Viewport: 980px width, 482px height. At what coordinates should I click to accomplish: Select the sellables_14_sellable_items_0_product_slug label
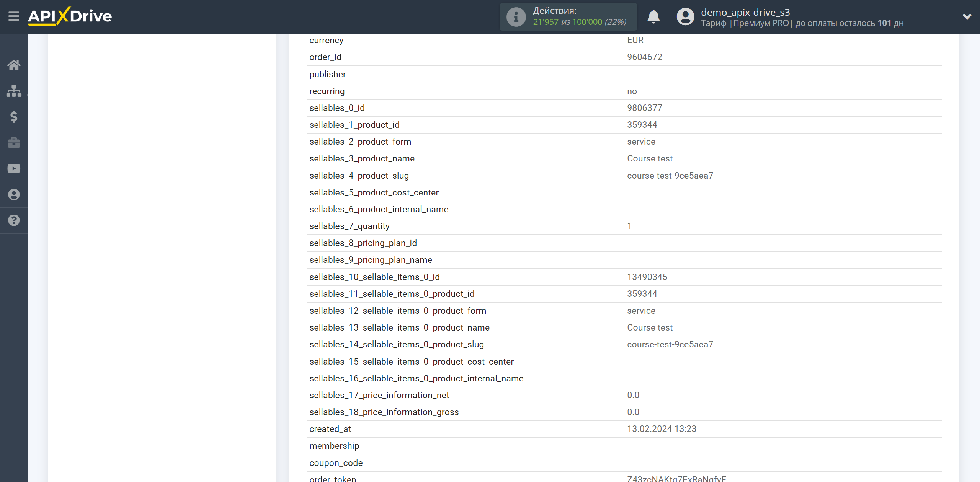coord(397,344)
